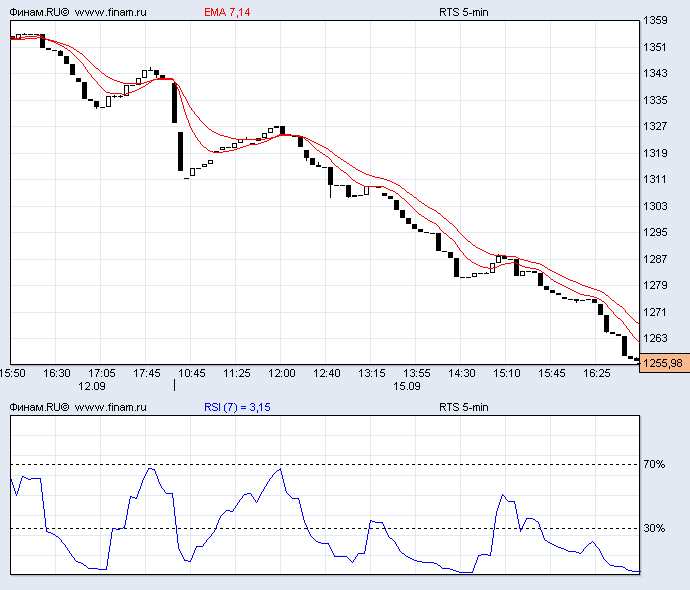Click the 1327 price axis label
This screenshot has width=690, height=590.
tap(655, 126)
